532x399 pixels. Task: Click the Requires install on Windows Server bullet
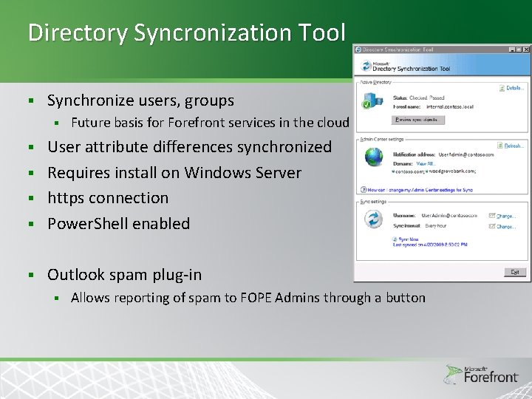coord(174,173)
